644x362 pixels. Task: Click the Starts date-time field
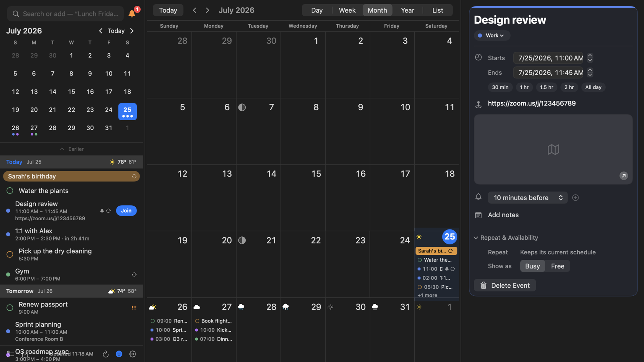tap(548, 58)
